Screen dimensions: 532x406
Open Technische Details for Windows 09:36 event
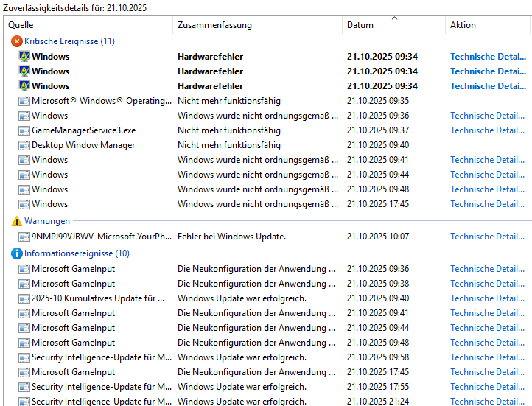coord(488,116)
